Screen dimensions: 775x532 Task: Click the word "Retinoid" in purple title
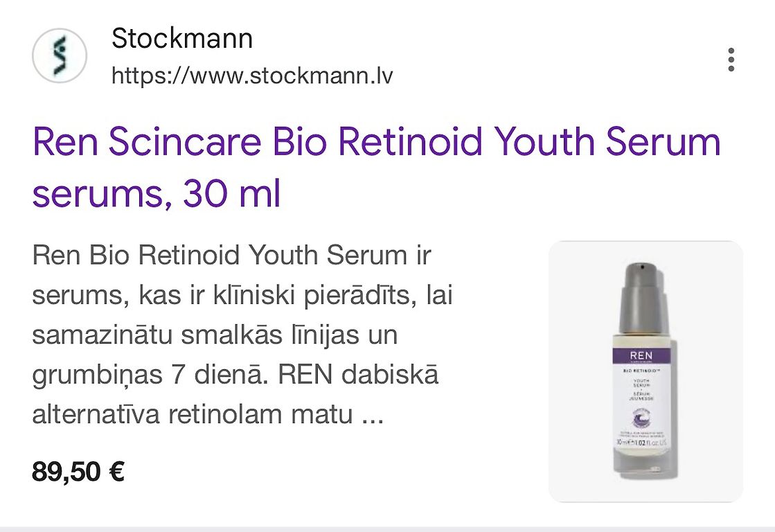(410, 141)
